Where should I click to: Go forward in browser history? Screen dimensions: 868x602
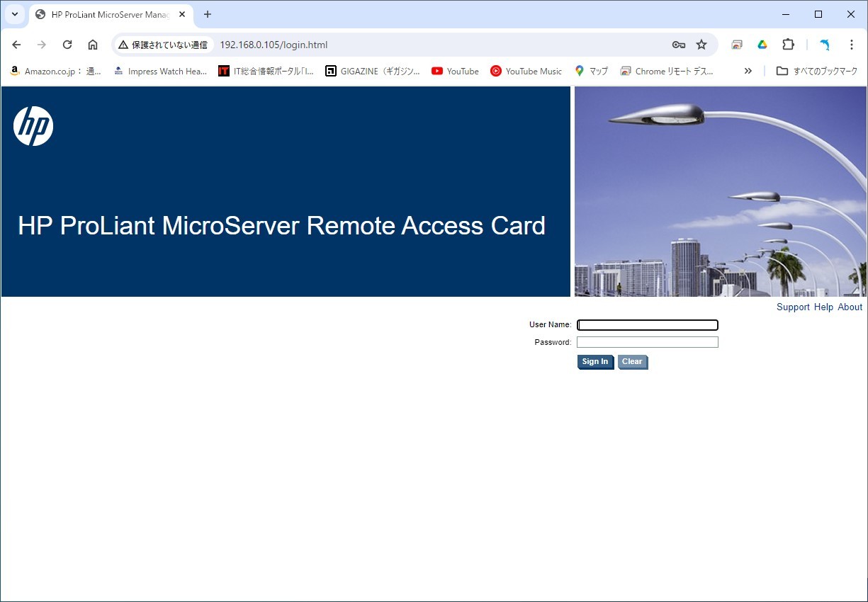(x=42, y=45)
